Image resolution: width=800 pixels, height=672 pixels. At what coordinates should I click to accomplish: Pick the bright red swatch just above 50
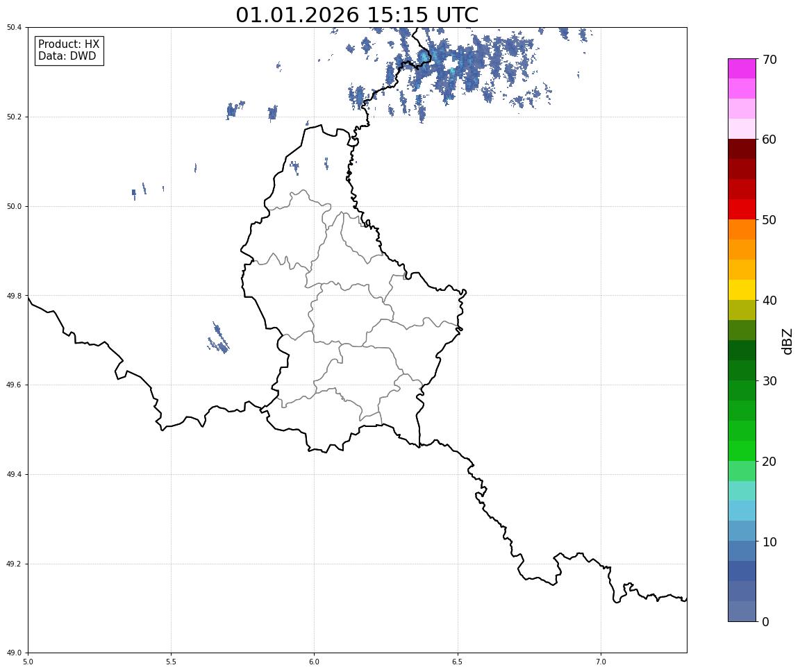pyautogui.click(x=742, y=210)
